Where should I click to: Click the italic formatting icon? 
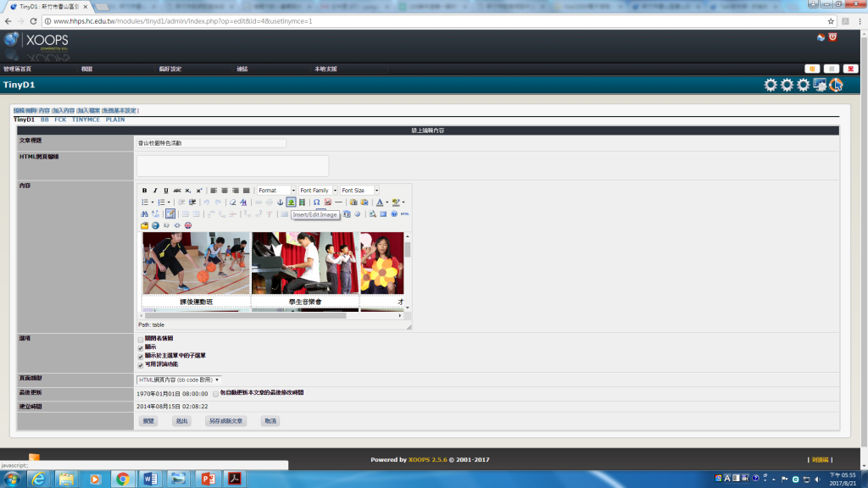155,191
